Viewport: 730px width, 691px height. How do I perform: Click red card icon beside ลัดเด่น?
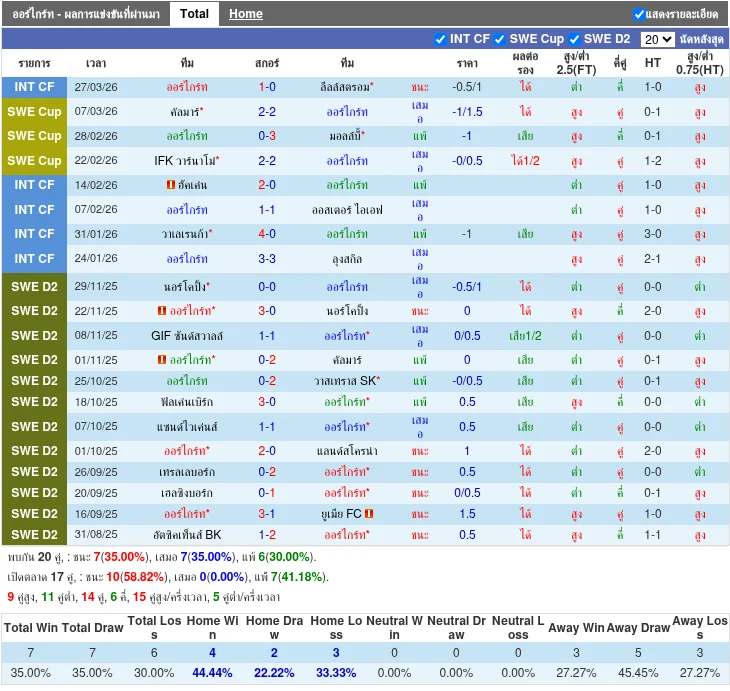tap(171, 185)
